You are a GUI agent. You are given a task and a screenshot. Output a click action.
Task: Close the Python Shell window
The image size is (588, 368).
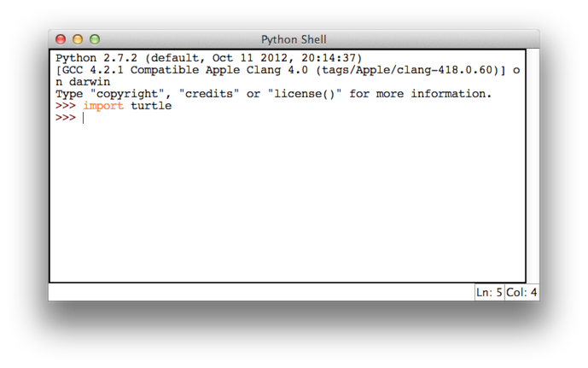pyautogui.click(x=61, y=39)
